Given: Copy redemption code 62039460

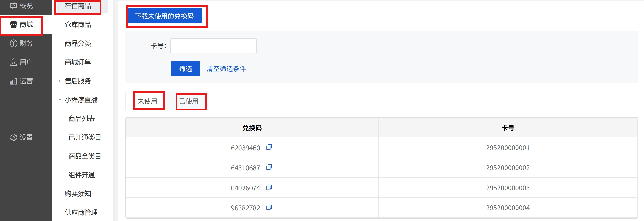Looking at the screenshot, I should coord(269,147).
